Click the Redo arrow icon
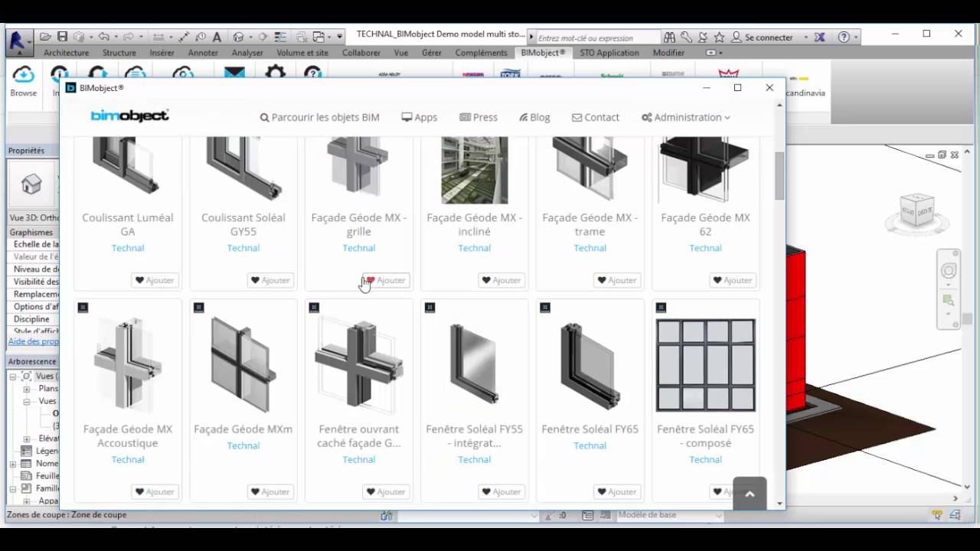This screenshot has height=551, width=980. point(128,37)
